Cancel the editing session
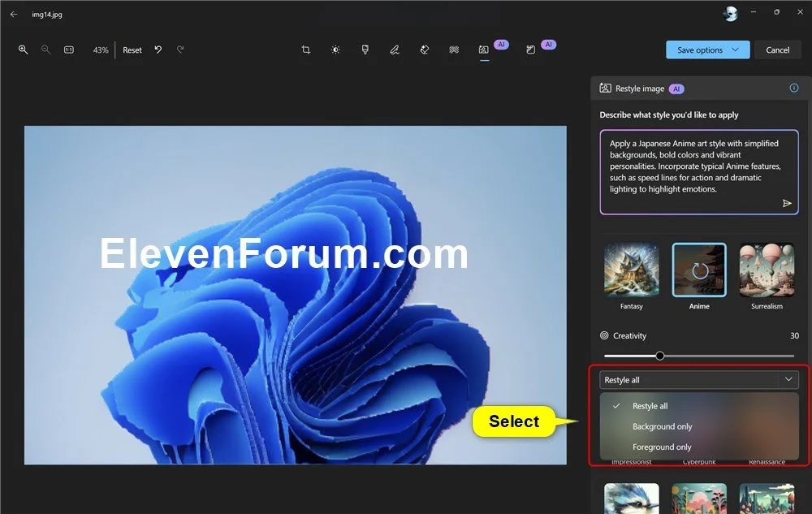Screen dimensions: 812x514 point(778,50)
